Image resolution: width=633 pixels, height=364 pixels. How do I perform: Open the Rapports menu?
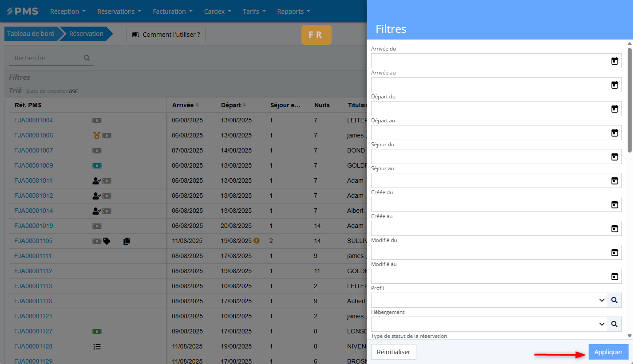point(293,12)
